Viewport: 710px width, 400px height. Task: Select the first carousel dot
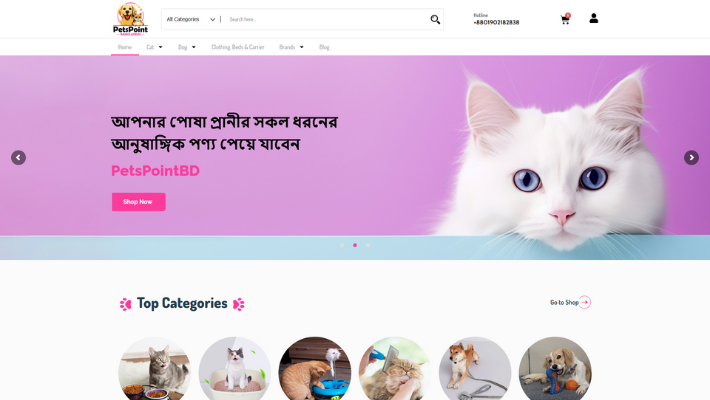click(x=342, y=245)
